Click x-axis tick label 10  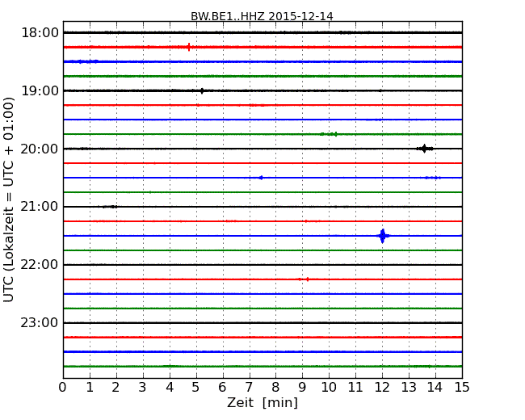tap(329, 387)
